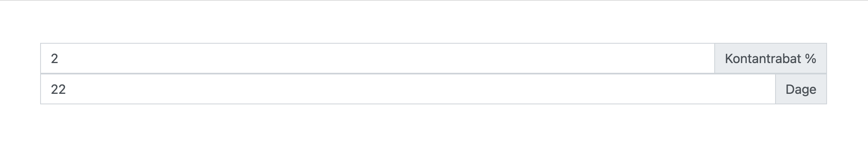The image size is (868, 165).
Task: Click the text 22 in the lower input
Action: coord(58,89)
